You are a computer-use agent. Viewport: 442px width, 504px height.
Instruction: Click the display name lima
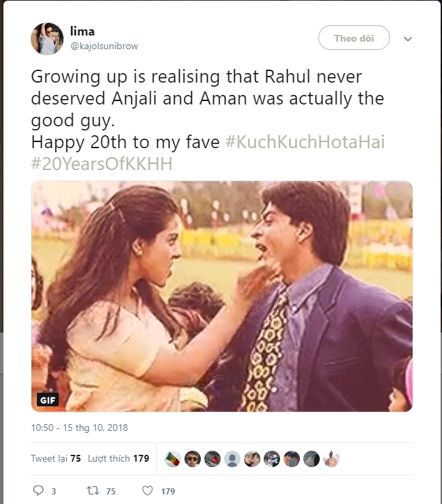[82, 31]
